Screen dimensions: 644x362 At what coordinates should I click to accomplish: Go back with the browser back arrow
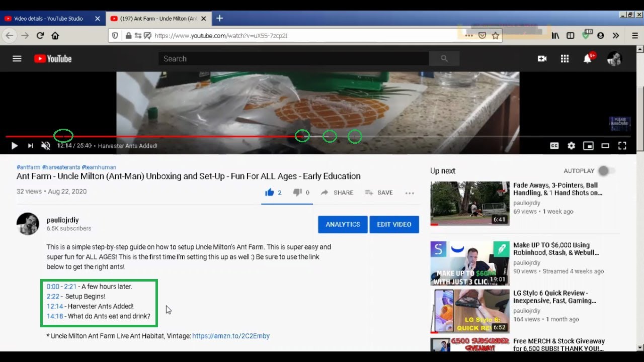click(9, 36)
